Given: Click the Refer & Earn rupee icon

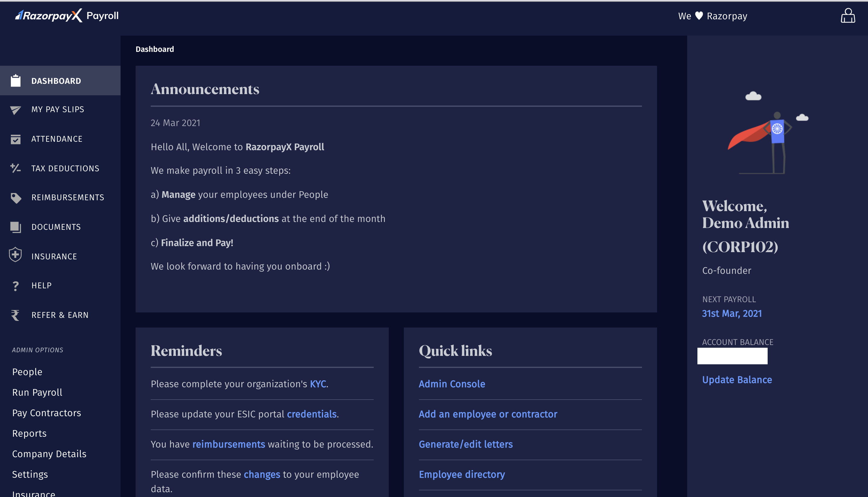Looking at the screenshot, I should click(15, 315).
